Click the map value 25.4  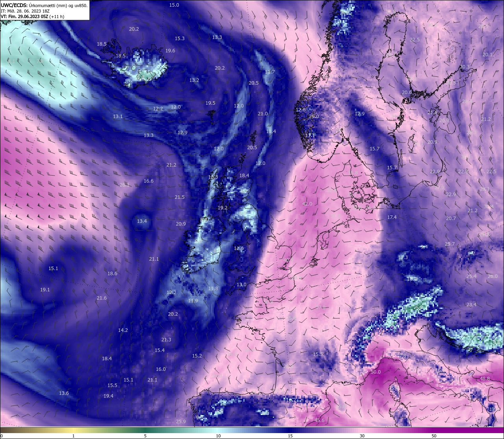471,276
